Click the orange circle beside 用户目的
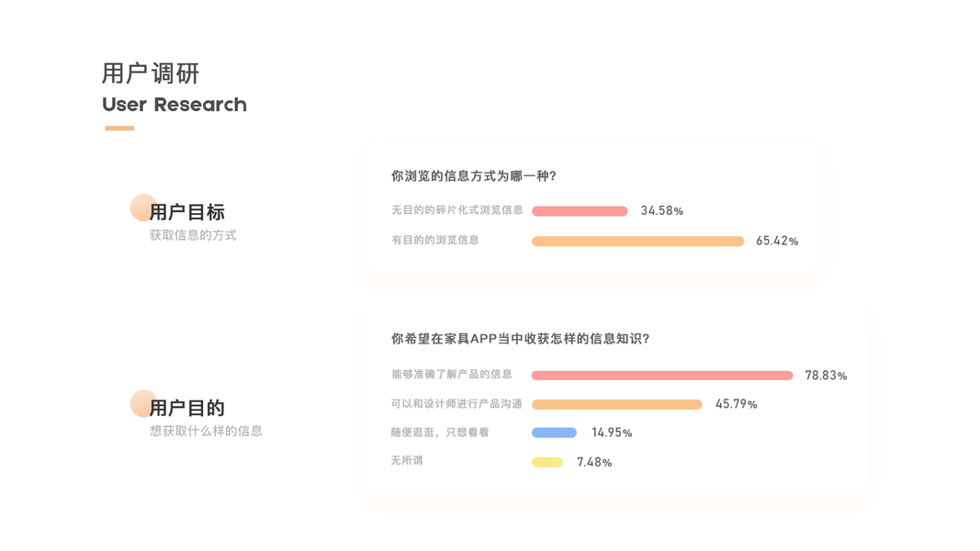 [x=143, y=403]
